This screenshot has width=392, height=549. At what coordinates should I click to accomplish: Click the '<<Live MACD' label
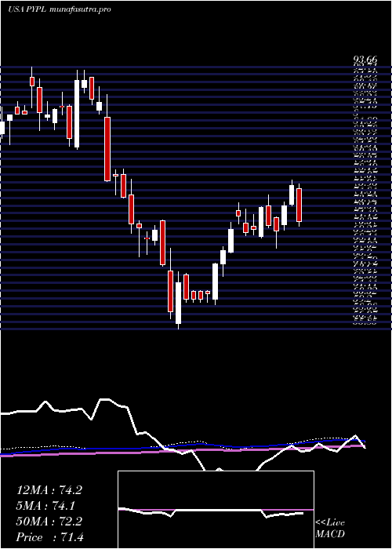[330, 529]
